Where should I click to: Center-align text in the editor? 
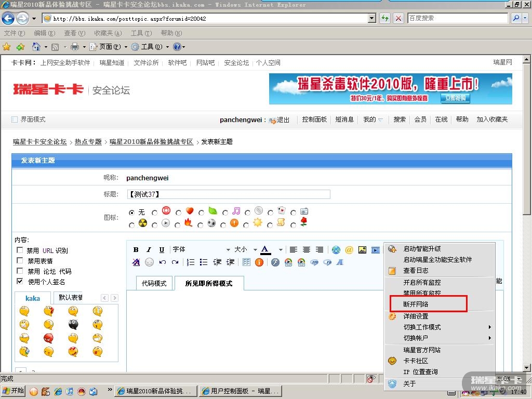307,250
